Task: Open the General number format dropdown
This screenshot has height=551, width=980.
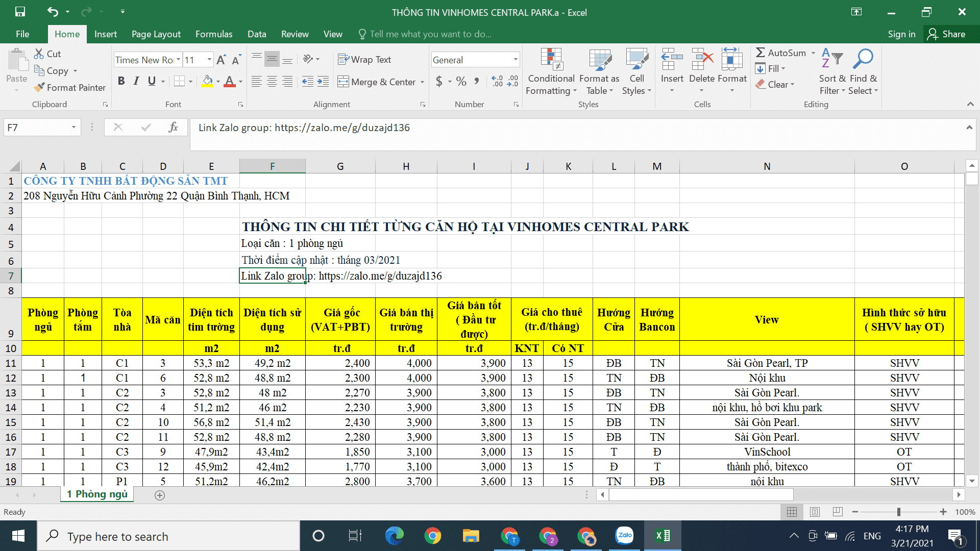Action: pos(515,60)
